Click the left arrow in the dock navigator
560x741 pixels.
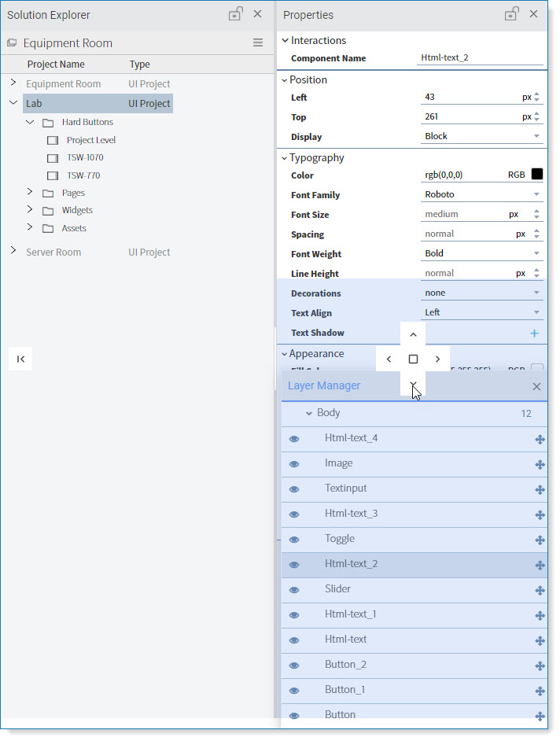pyautogui.click(x=389, y=359)
